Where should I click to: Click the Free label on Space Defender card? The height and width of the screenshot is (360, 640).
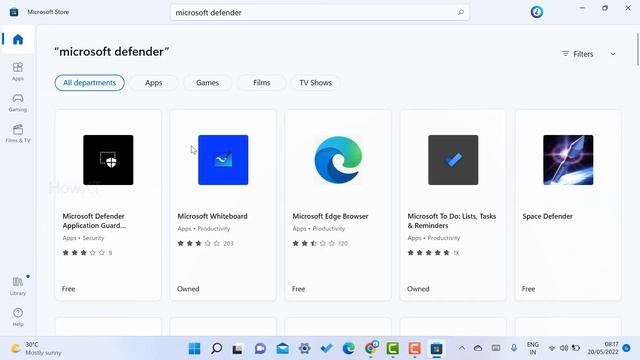click(x=528, y=289)
